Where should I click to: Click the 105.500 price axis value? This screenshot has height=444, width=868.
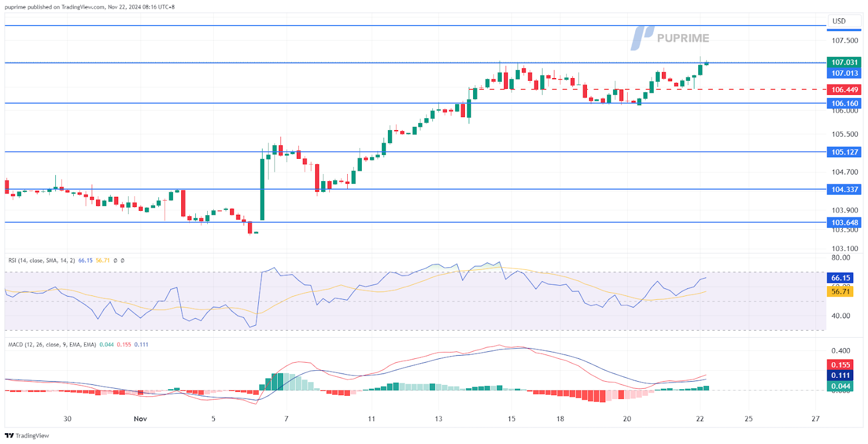(845, 134)
